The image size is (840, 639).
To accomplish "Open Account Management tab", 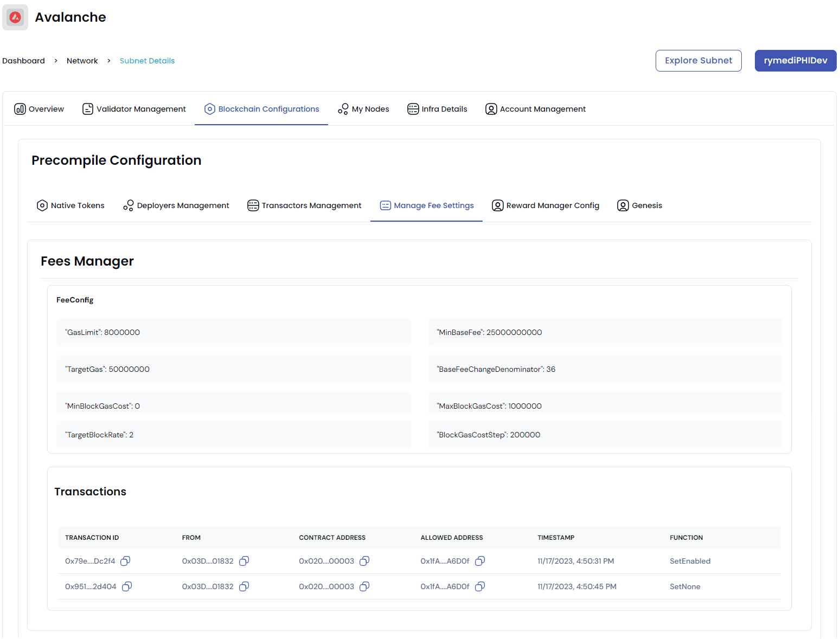I will 536,109.
